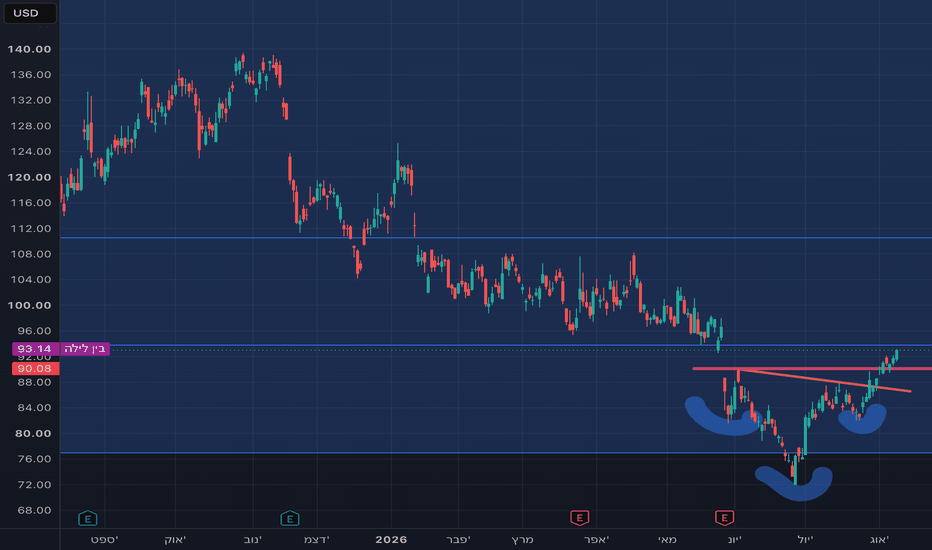This screenshot has height=550, width=932.
Task: Click the 72.00 price axis label
Action: click(x=34, y=485)
